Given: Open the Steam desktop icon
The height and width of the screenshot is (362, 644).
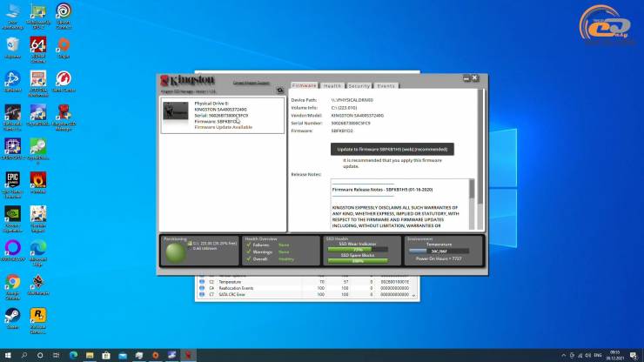Looking at the screenshot, I should click(x=13, y=318).
